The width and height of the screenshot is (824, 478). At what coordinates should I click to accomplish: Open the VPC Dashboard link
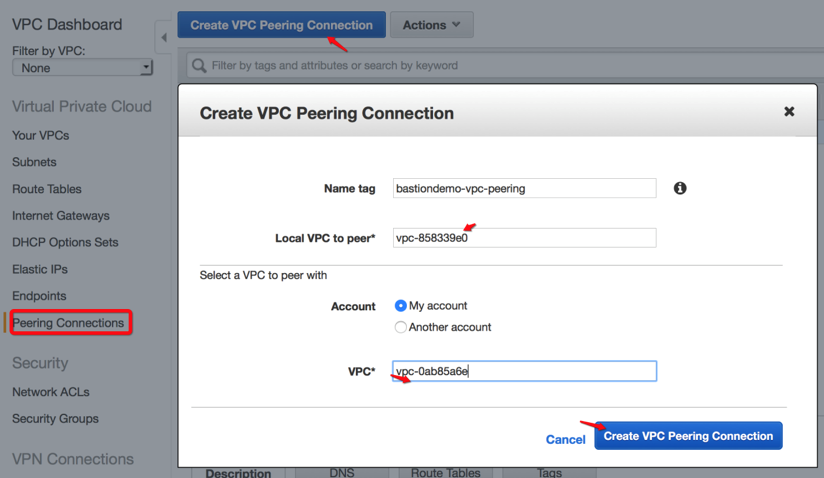[67, 24]
